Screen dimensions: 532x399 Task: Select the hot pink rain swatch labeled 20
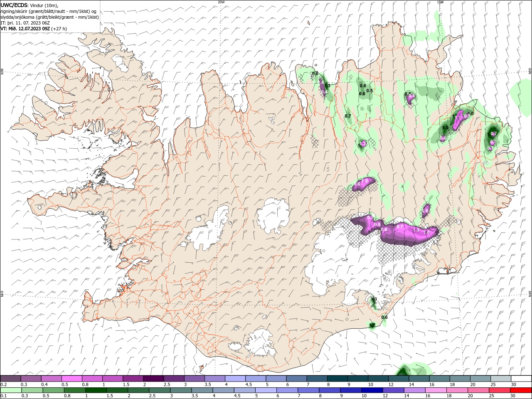tap(478, 390)
